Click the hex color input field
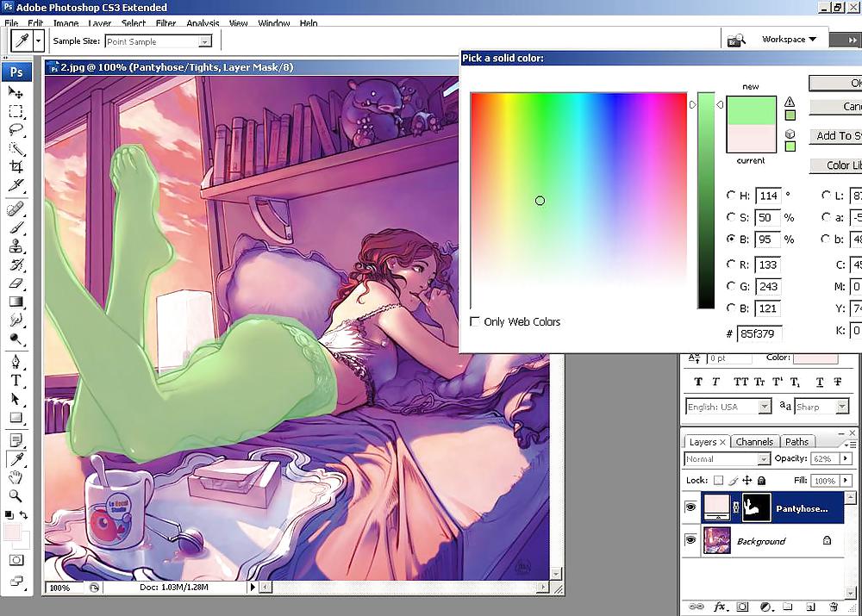The height and width of the screenshot is (616, 862). click(759, 333)
